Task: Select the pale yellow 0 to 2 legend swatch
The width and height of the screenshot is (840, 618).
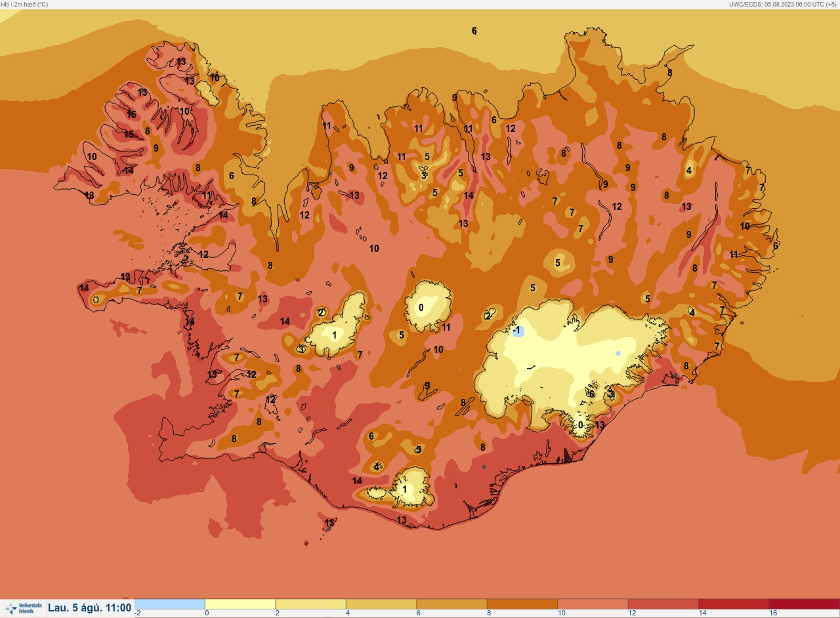Action: 240,604
